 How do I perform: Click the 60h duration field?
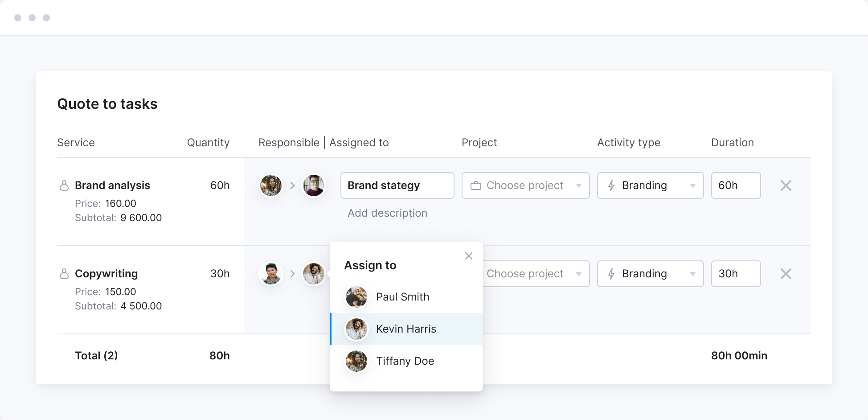point(735,185)
